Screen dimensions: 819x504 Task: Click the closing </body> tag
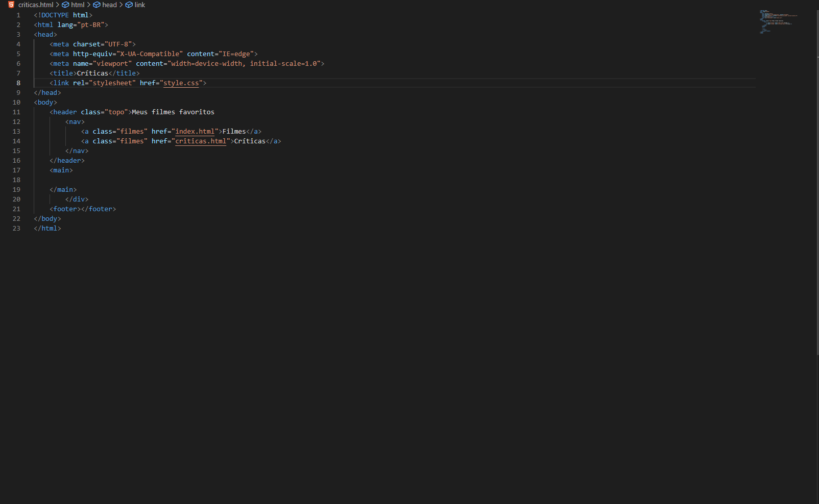pyautogui.click(x=47, y=218)
